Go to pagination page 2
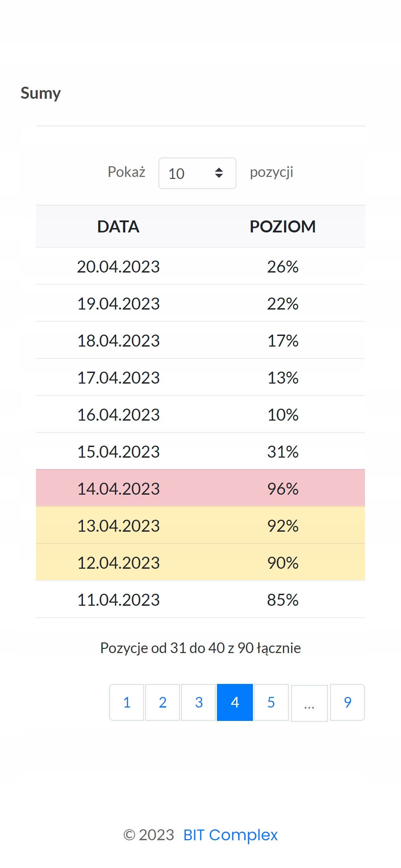This screenshot has width=401, height=868. (162, 702)
